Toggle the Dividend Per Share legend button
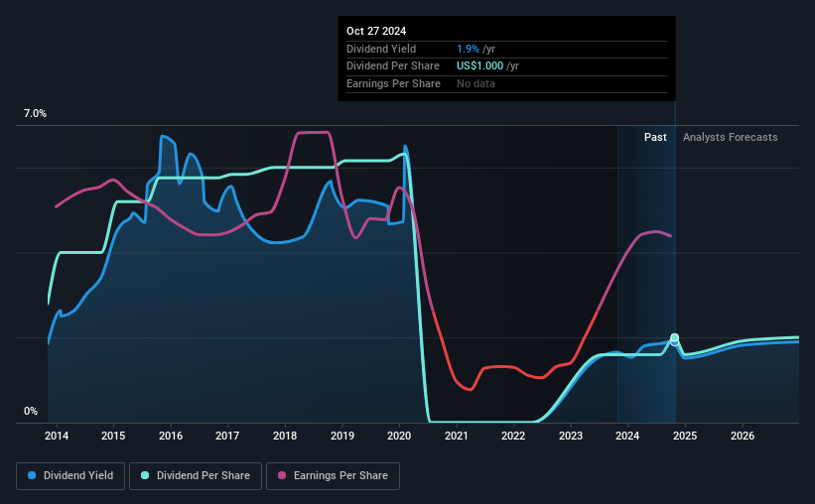 click(196, 476)
